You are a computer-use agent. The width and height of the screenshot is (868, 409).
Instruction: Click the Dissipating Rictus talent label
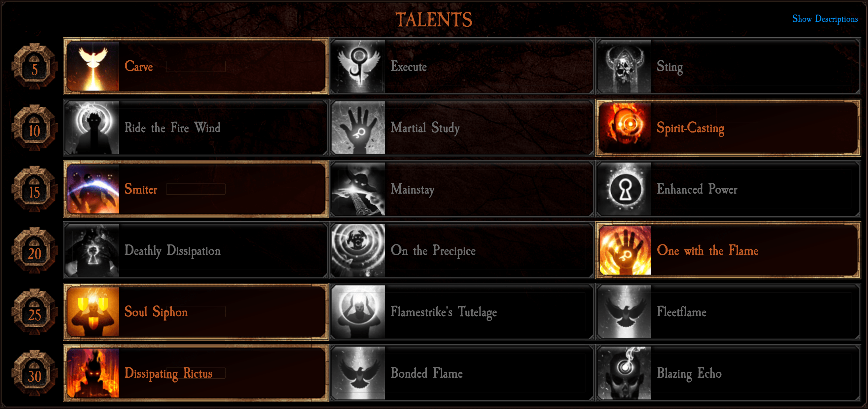[x=168, y=374]
